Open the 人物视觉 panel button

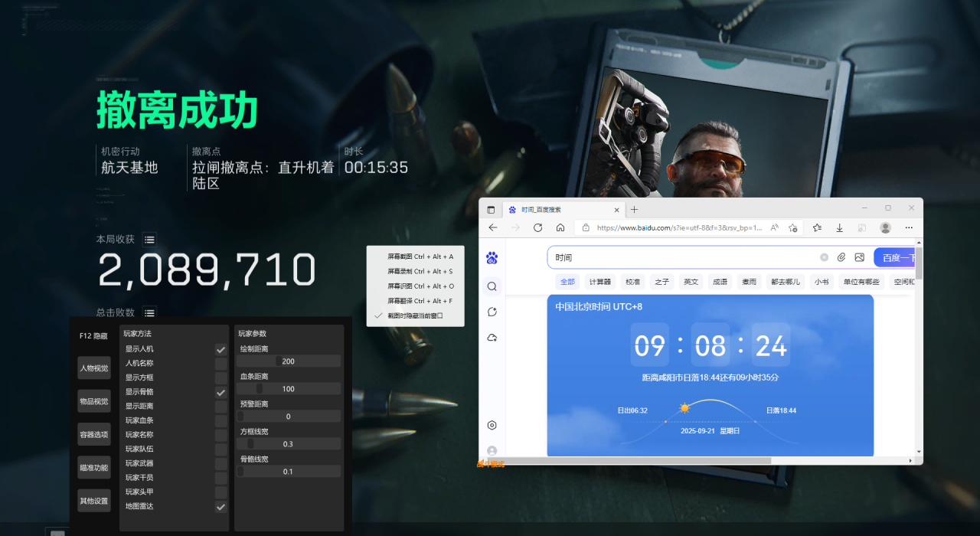coord(93,368)
